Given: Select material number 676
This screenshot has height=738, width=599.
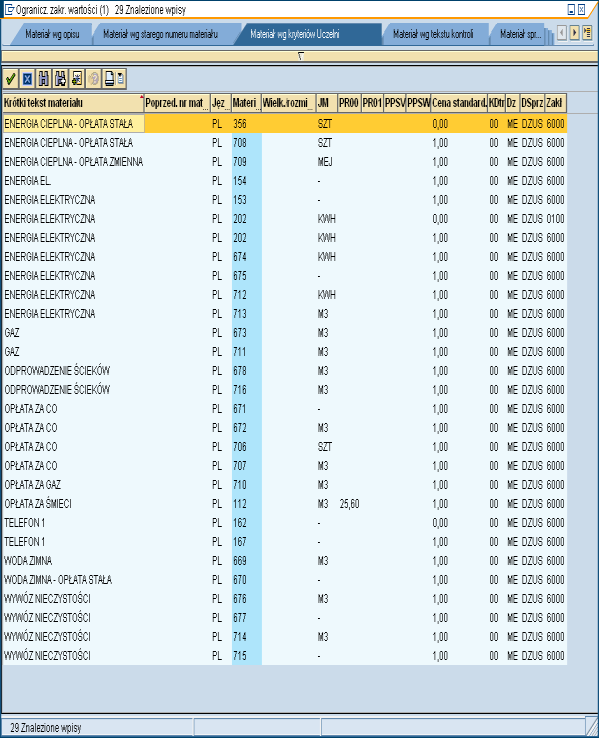Looking at the screenshot, I should [x=240, y=599].
